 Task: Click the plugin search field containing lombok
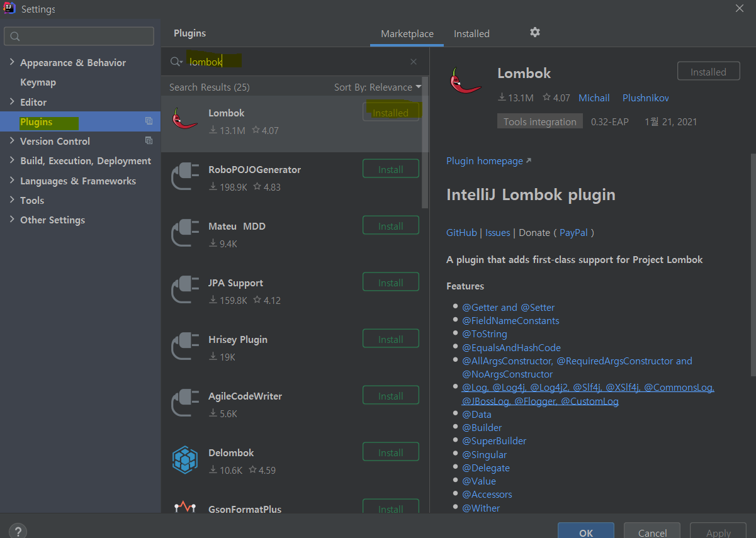pos(295,62)
